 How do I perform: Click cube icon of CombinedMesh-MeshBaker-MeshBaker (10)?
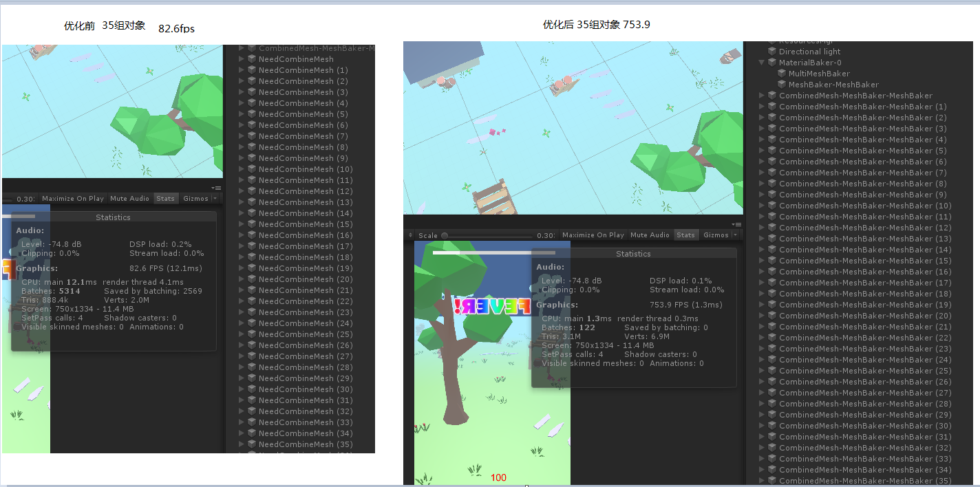[x=772, y=206]
